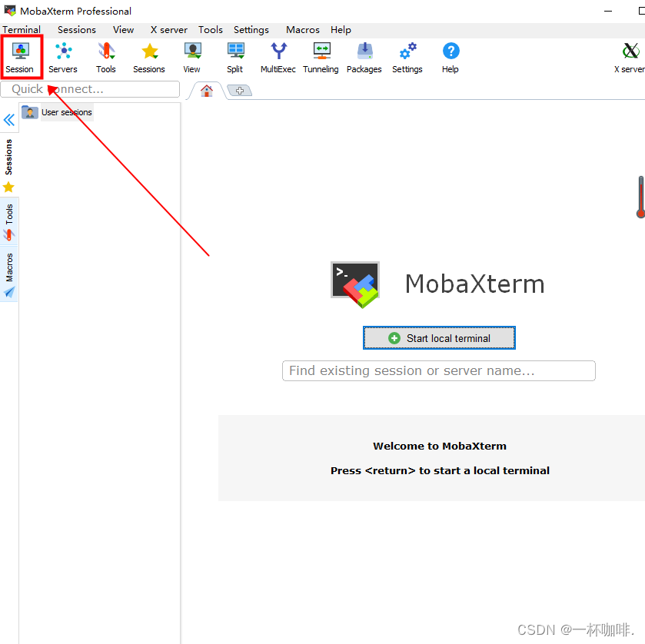Open the Tools menu in the menu bar

pyautogui.click(x=210, y=30)
